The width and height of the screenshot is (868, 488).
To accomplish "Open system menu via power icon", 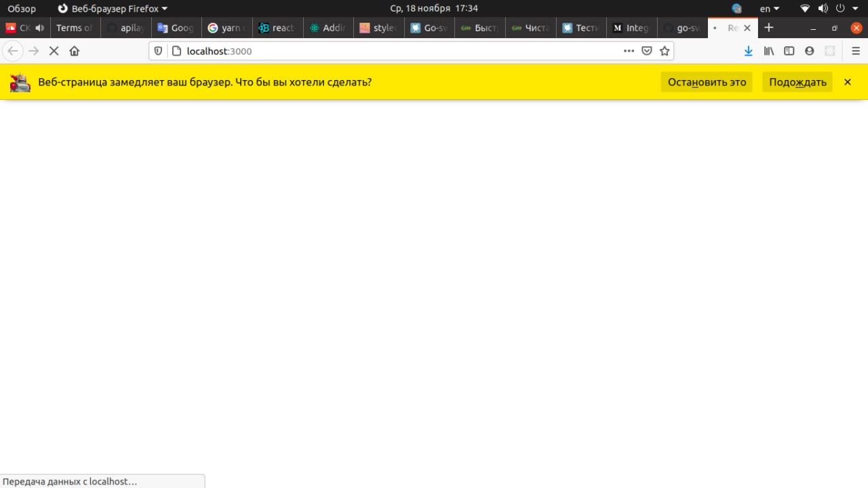I will pos(840,9).
